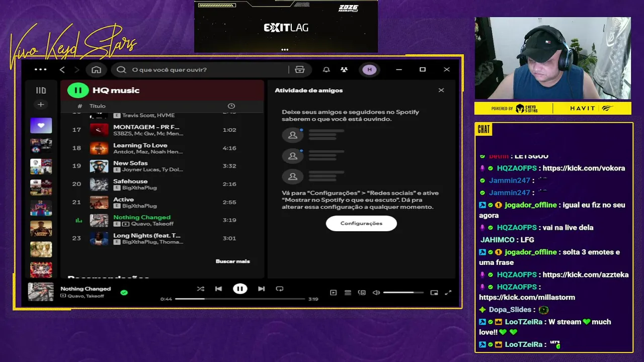Image resolution: width=644 pixels, height=362 pixels.
Task: Click the green saved checkmark in player bar
Action: [x=124, y=292]
